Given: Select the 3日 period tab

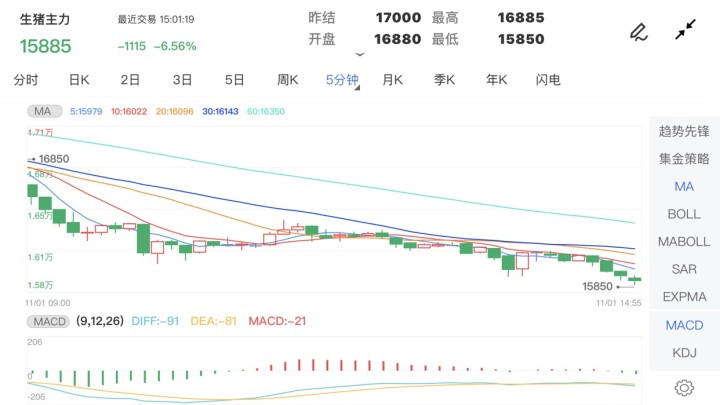Looking at the screenshot, I should tap(182, 80).
